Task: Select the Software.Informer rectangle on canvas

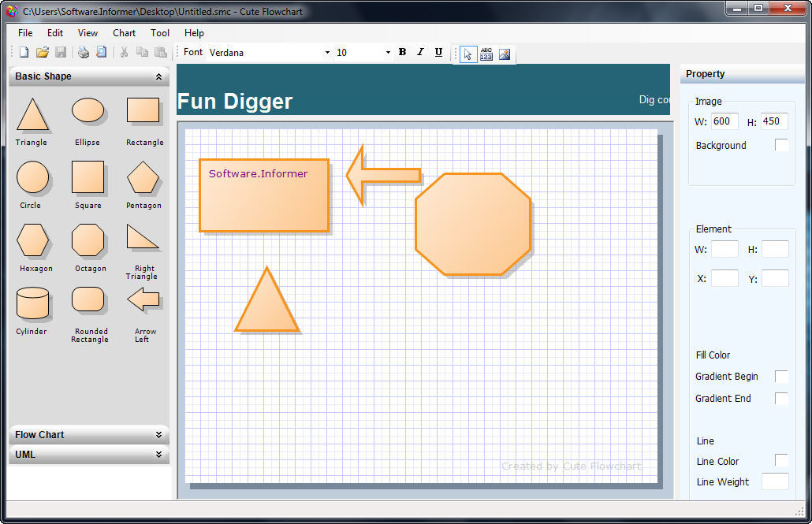Action: click(x=264, y=195)
